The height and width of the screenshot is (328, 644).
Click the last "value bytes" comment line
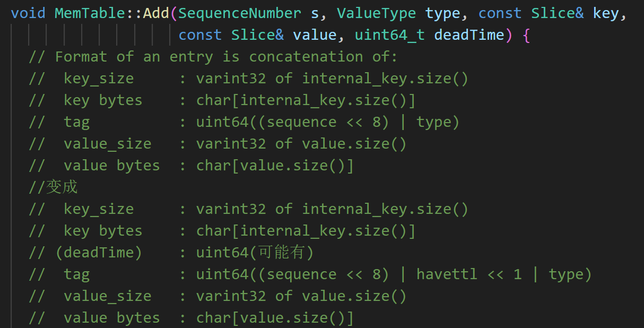click(x=191, y=318)
